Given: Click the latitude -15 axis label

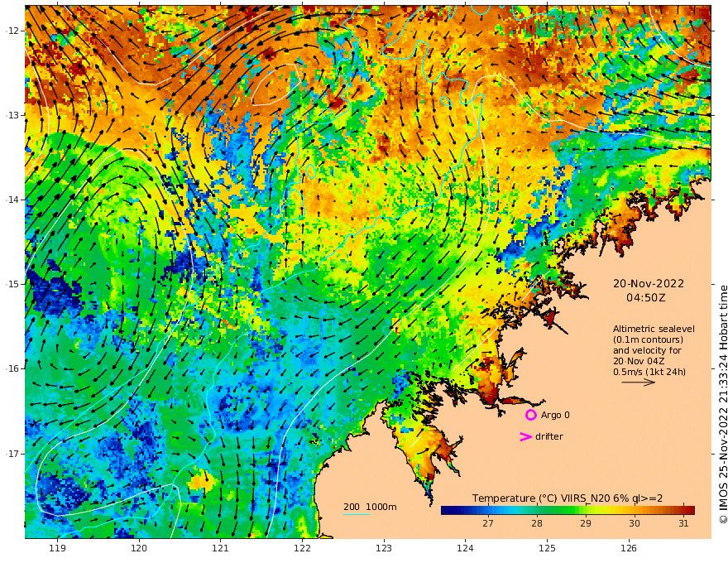Looking at the screenshot, I should [x=12, y=284].
